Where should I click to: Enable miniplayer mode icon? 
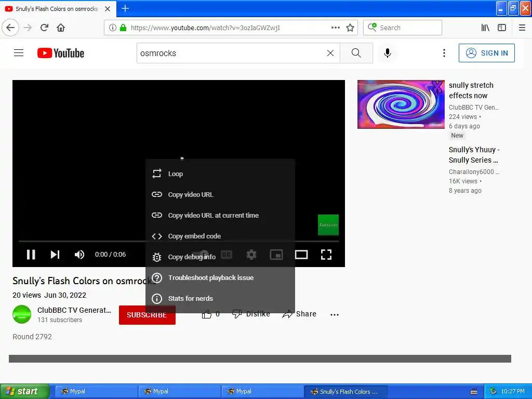click(276, 255)
